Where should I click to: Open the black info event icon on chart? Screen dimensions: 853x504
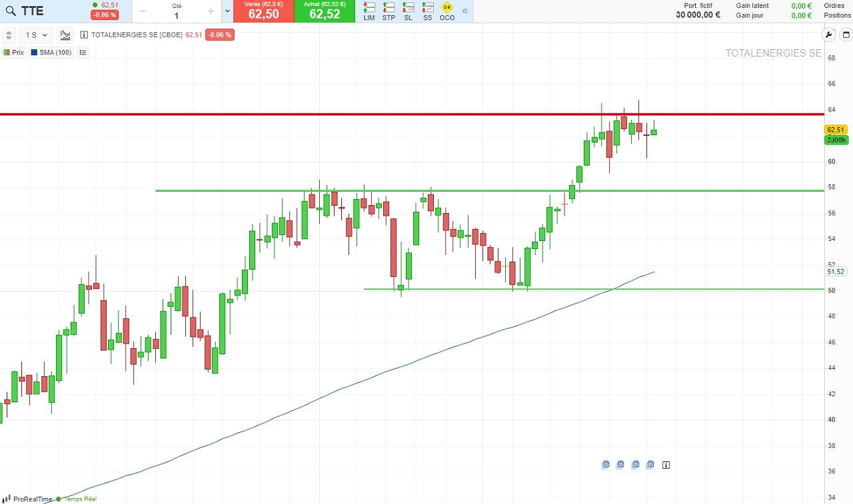pyautogui.click(x=666, y=465)
